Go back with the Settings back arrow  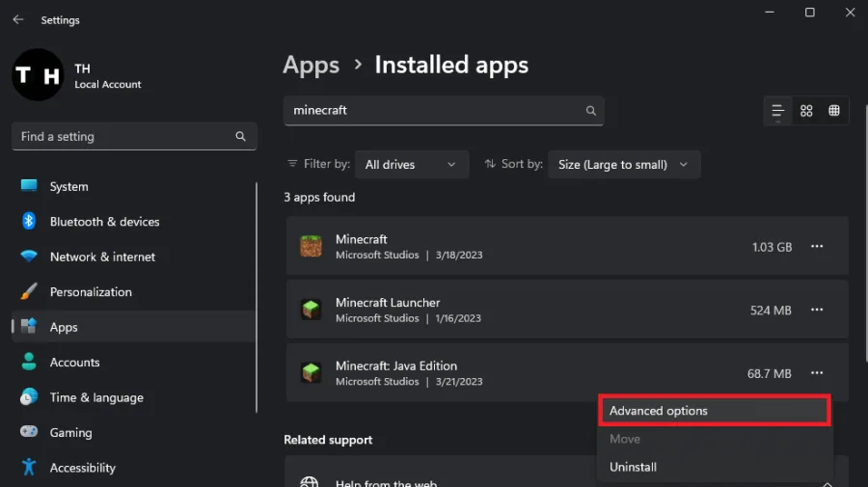[x=18, y=20]
